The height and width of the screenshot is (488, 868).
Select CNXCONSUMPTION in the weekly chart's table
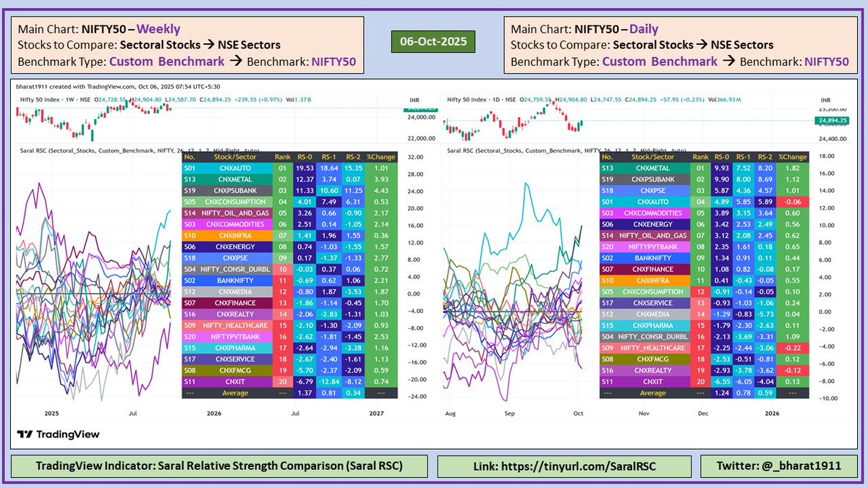click(235, 203)
